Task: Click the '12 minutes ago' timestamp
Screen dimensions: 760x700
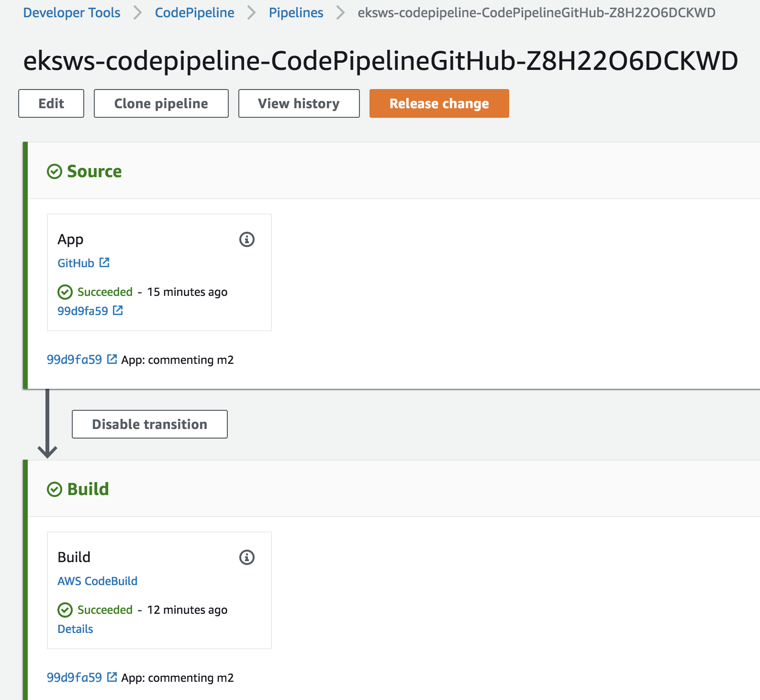Action: (x=187, y=610)
